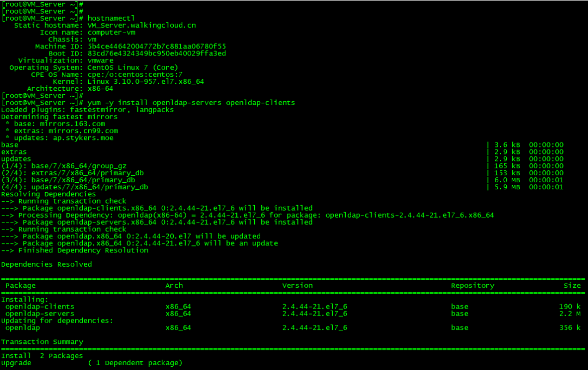Click the Loaded plugins: fastestmirror, langpacks line
Viewport: 588px width, 370px height.
(x=87, y=110)
